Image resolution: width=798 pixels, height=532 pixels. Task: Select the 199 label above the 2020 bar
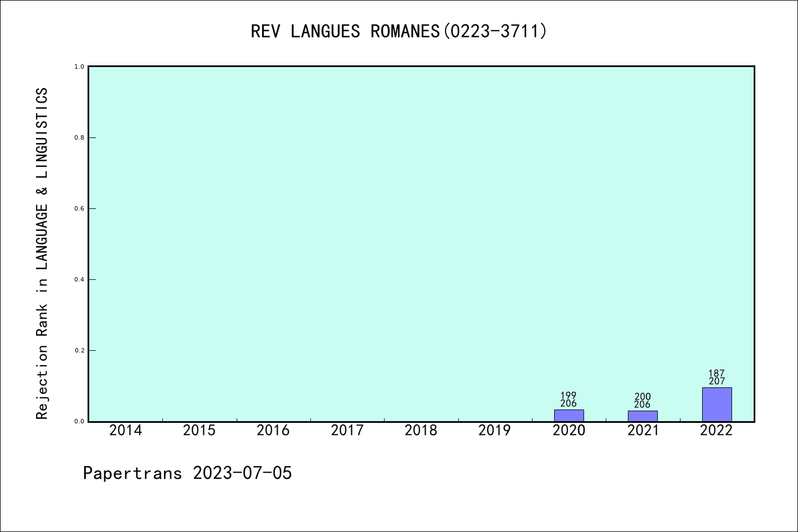(x=569, y=396)
